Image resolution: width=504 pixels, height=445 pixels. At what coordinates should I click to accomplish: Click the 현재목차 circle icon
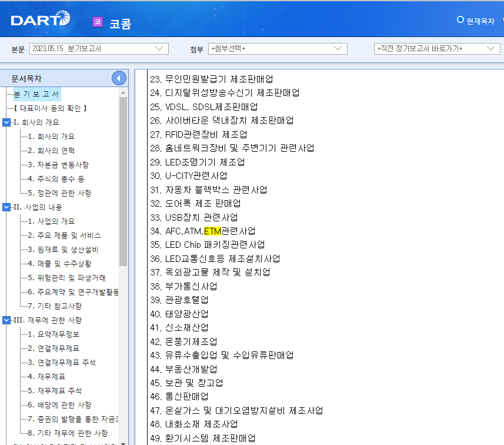460,19
